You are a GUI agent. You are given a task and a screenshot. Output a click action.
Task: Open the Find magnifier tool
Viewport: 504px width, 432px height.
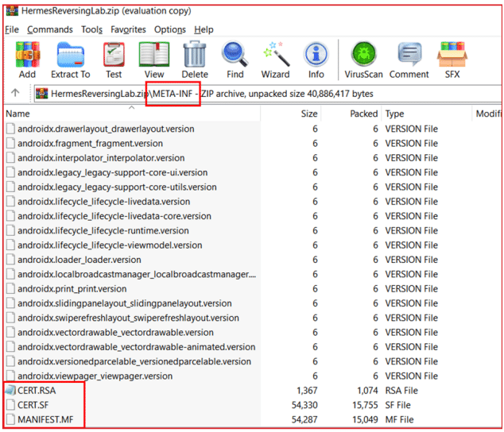coord(235,54)
